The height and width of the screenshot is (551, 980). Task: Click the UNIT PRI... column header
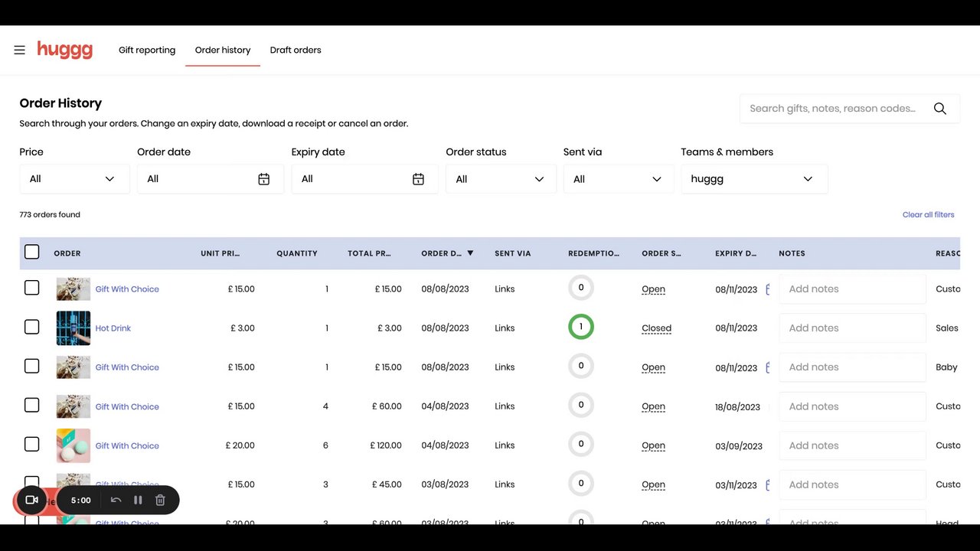pos(220,253)
